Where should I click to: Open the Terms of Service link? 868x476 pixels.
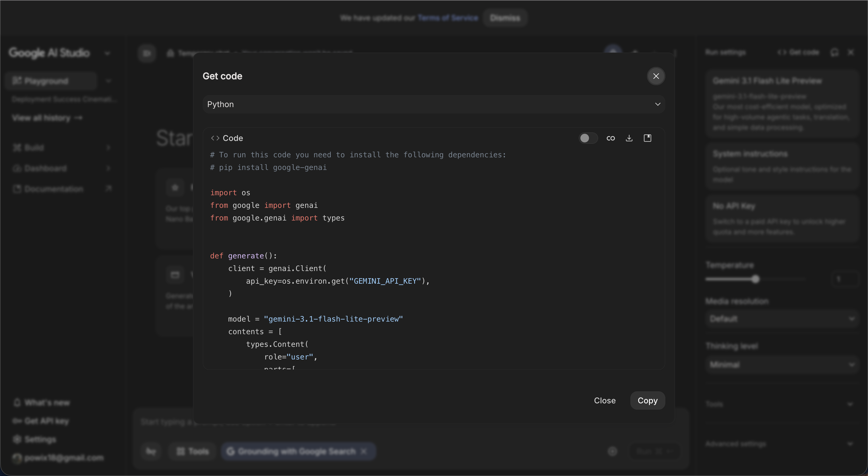tap(448, 18)
